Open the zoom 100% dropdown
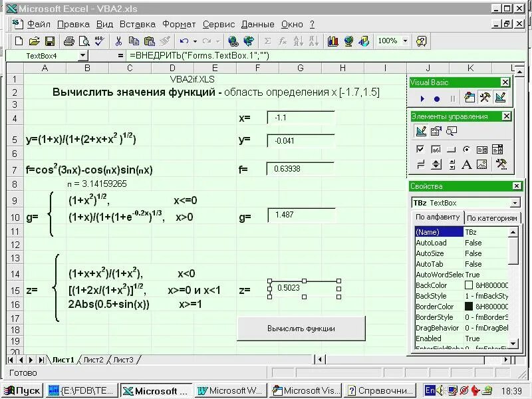 point(405,41)
